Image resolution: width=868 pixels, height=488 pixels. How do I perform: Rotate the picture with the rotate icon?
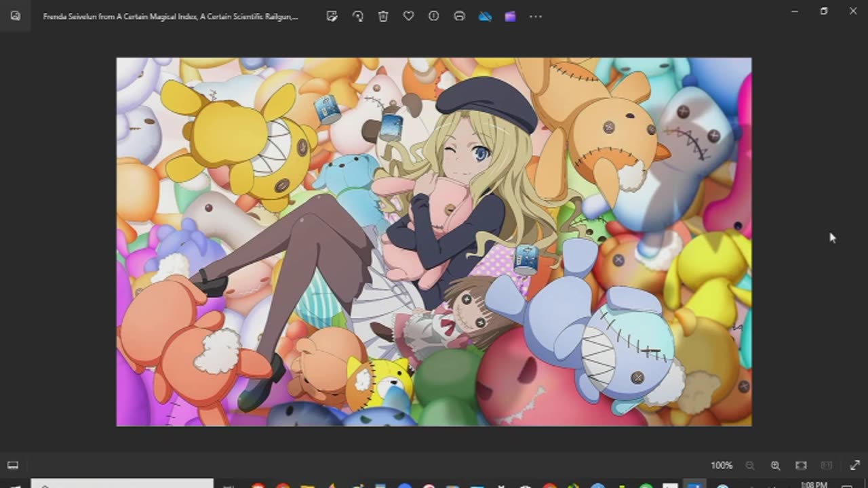[x=357, y=16]
